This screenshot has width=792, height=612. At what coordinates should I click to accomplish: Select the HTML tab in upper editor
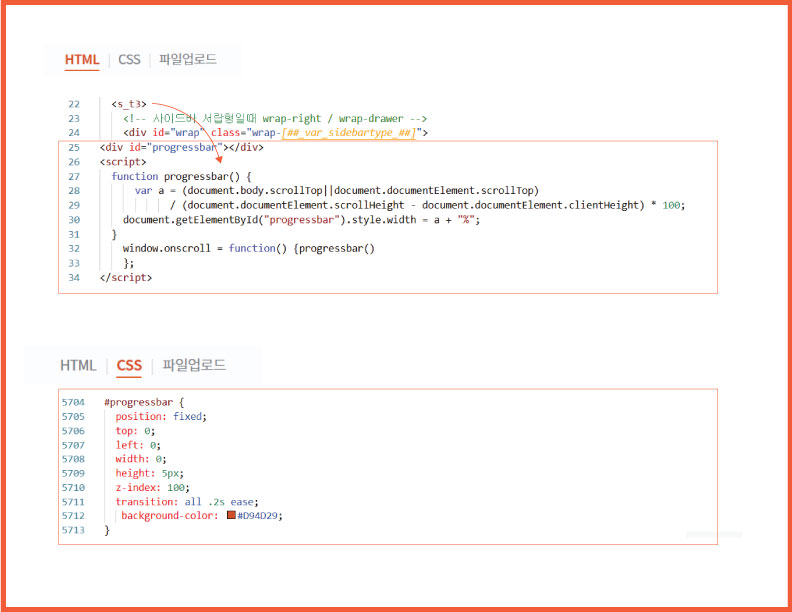[82, 60]
